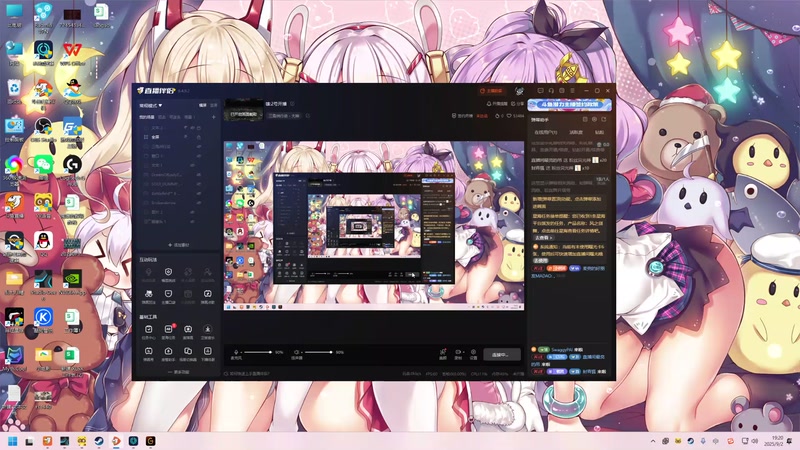Viewport: 800px width, 450px height.
Task: Show the hidden 三角洲行动 source
Action: coord(198,146)
